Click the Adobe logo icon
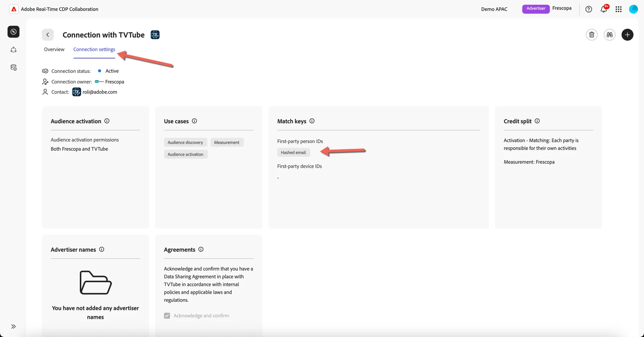This screenshot has height=337, width=644. click(x=14, y=9)
